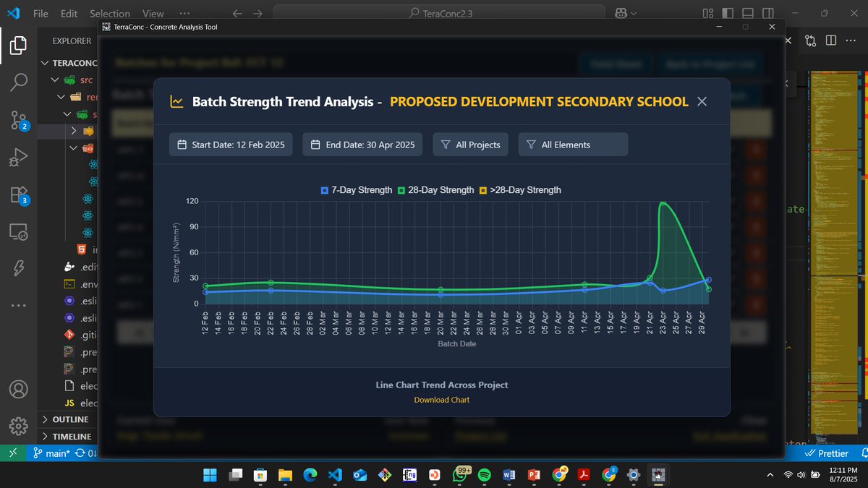Close the Batch Strength Trend Analysis dialog

pos(701,102)
